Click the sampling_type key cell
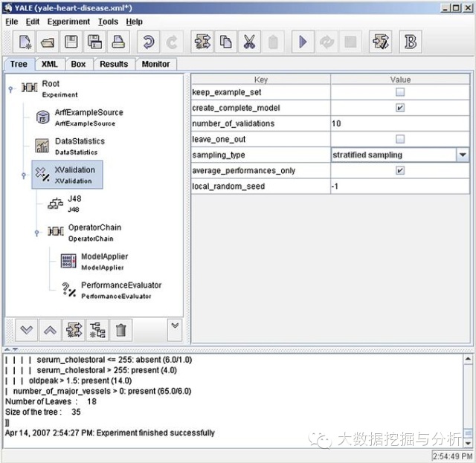 [261, 155]
